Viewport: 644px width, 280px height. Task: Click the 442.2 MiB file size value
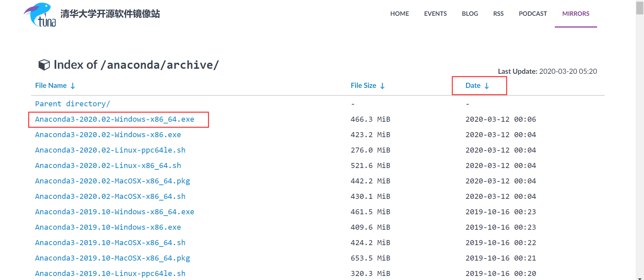click(371, 181)
